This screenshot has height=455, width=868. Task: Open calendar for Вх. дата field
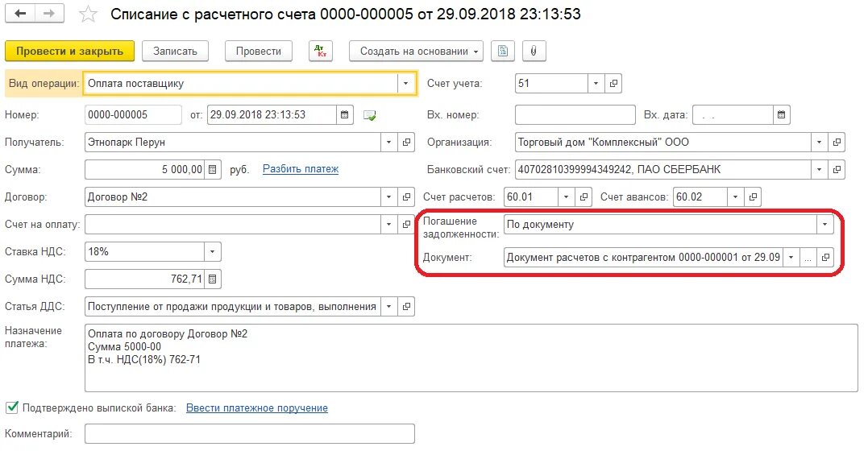[781, 115]
